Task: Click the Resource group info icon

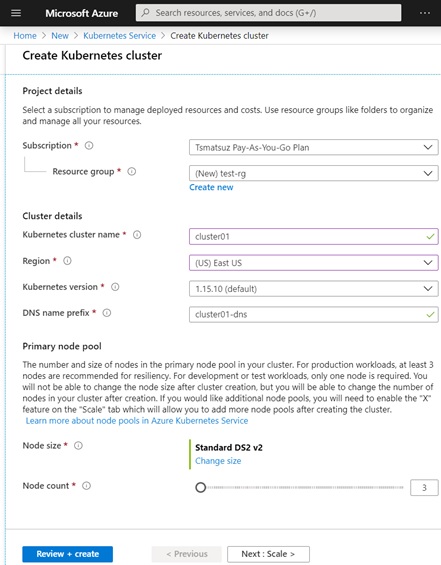Action: (132, 172)
